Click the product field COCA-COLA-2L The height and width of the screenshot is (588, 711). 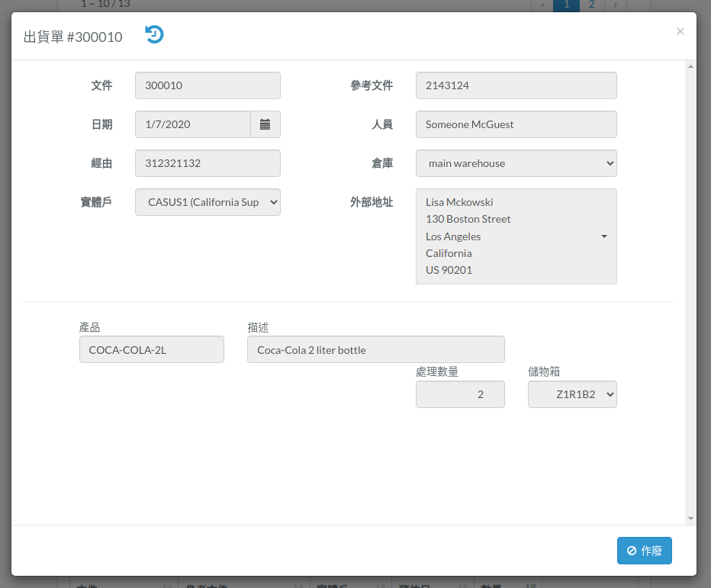[152, 349]
